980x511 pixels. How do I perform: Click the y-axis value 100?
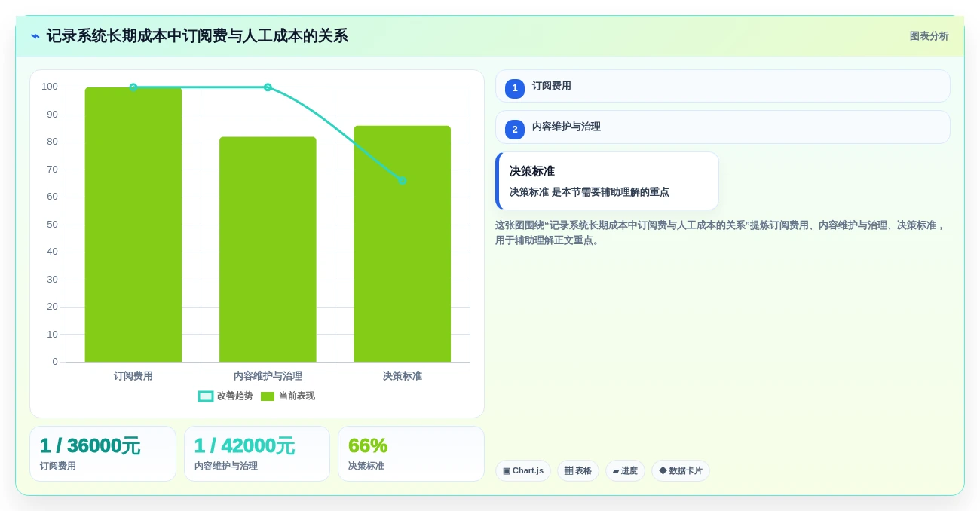[x=50, y=87]
